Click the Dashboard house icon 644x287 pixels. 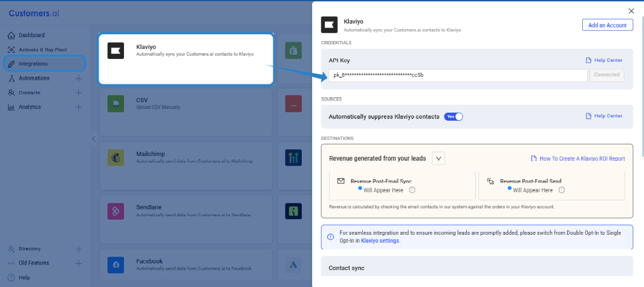click(11, 35)
